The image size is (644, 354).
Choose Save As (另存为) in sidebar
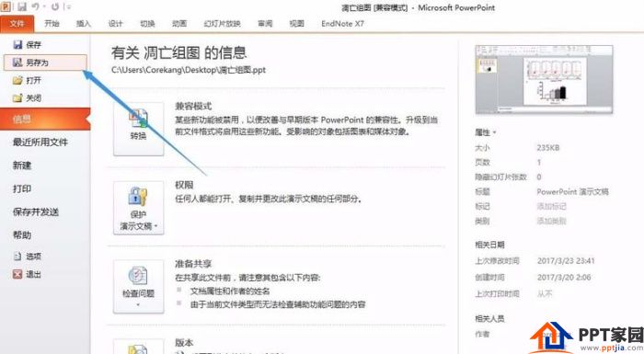[x=45, y=63]
